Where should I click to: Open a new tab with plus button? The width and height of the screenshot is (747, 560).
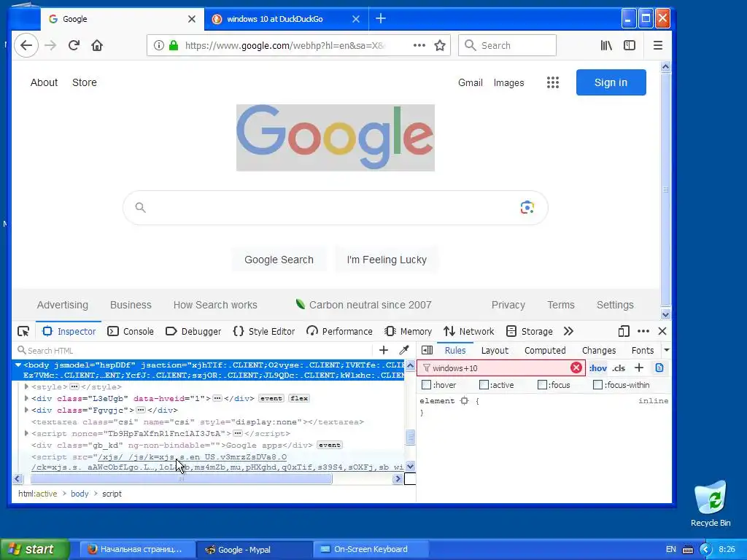pyautogui.click(x=381, y=18)
